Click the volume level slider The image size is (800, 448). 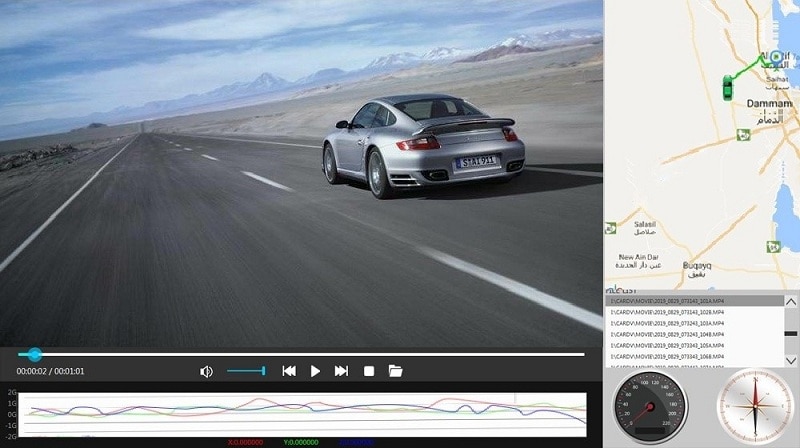[246, 371]
